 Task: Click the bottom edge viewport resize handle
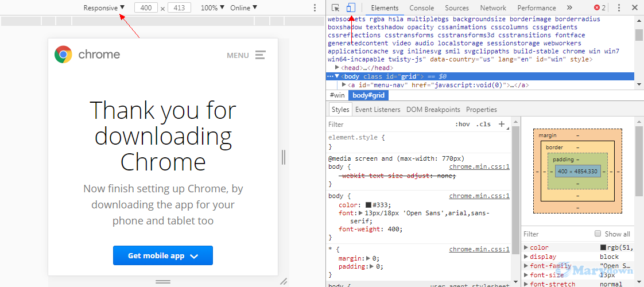coord(163,282)
